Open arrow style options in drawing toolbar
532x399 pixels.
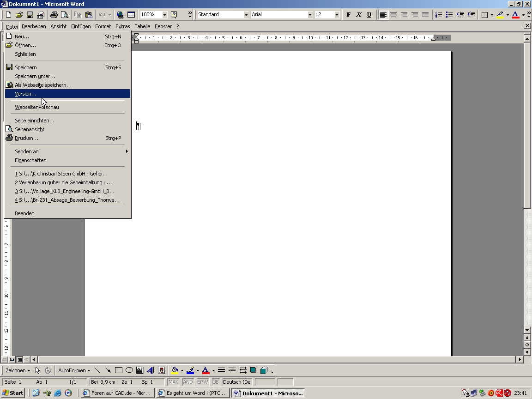[243, 370]
